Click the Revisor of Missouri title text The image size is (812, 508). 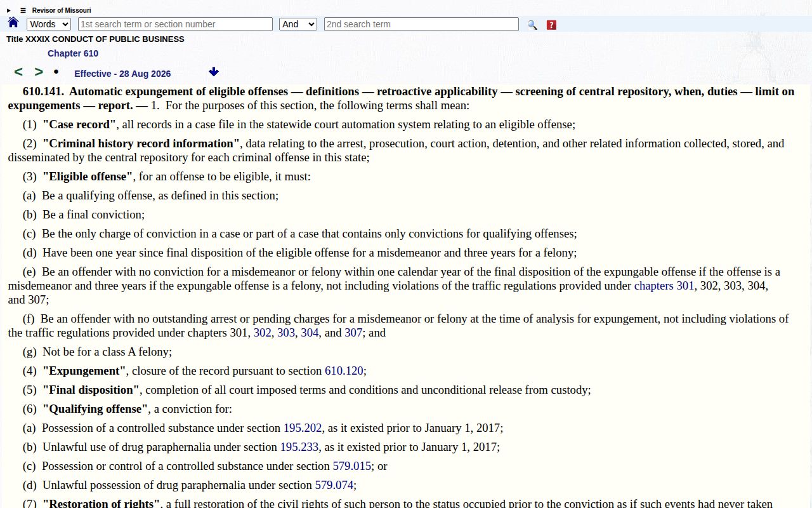[x=62, y=11]
